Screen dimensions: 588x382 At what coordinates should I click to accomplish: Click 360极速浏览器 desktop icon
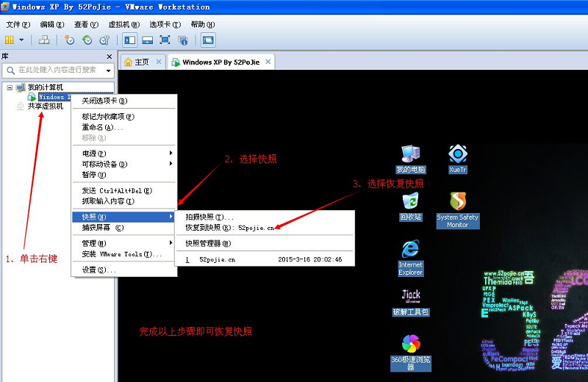pos(411,353)
